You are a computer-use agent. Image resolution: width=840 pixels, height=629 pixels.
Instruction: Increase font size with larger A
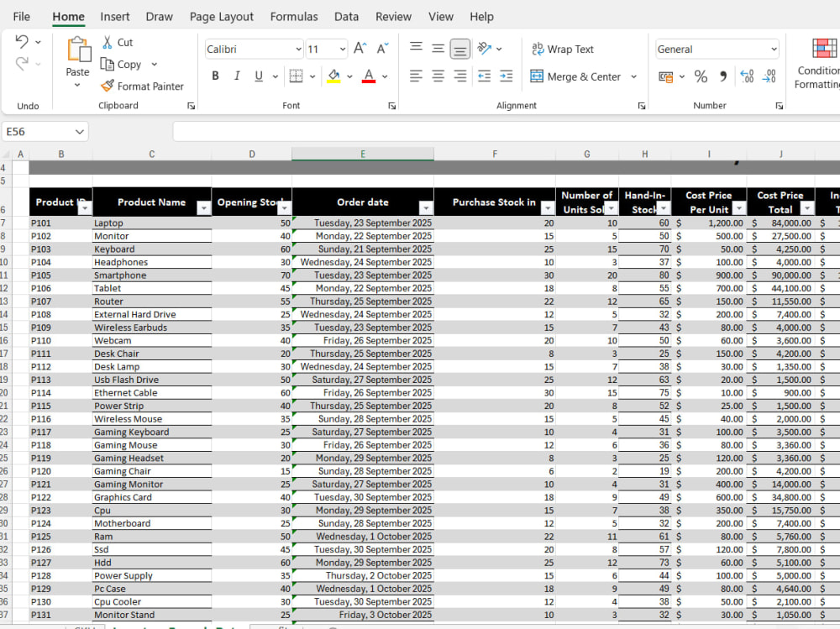click(360, 49)
